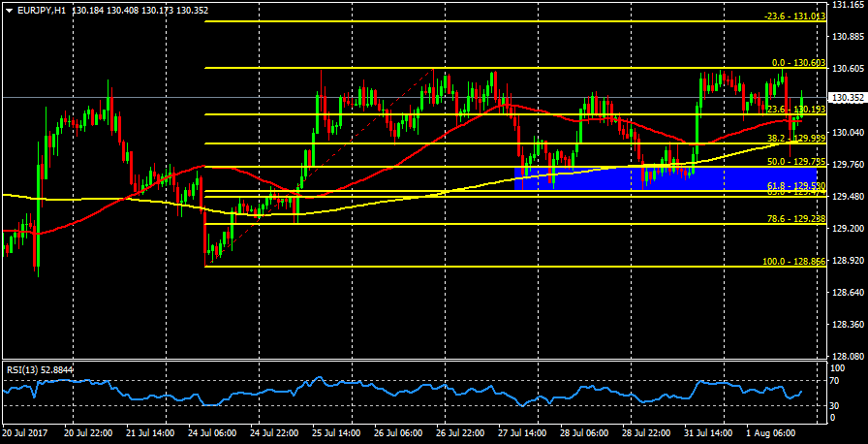This screenshot has width=868, height=444.
Task: Click the 100.0 - 128.866 Fibonacci label
Action: point(794,262)
